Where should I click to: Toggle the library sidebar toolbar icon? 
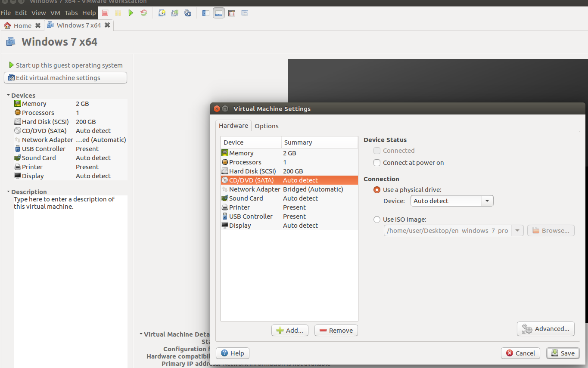[206, 13]
